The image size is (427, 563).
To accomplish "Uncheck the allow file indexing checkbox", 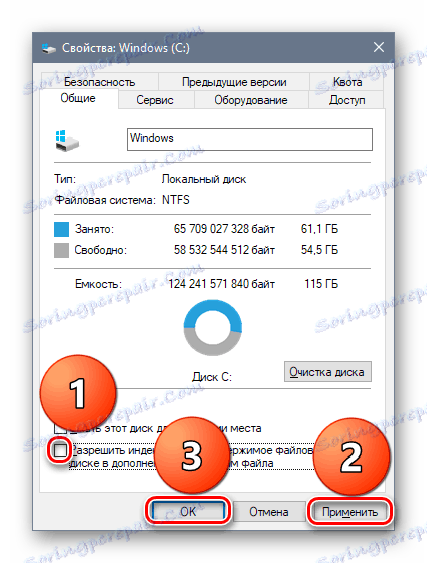I will (x=60, y=450).
